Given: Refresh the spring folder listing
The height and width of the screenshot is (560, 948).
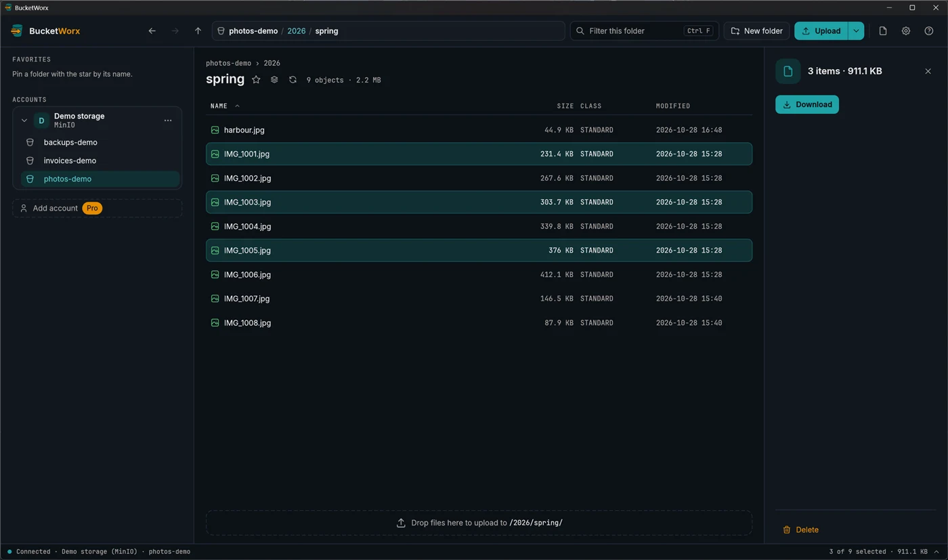Looking at the screenshot, I should (x=293, y=79).
